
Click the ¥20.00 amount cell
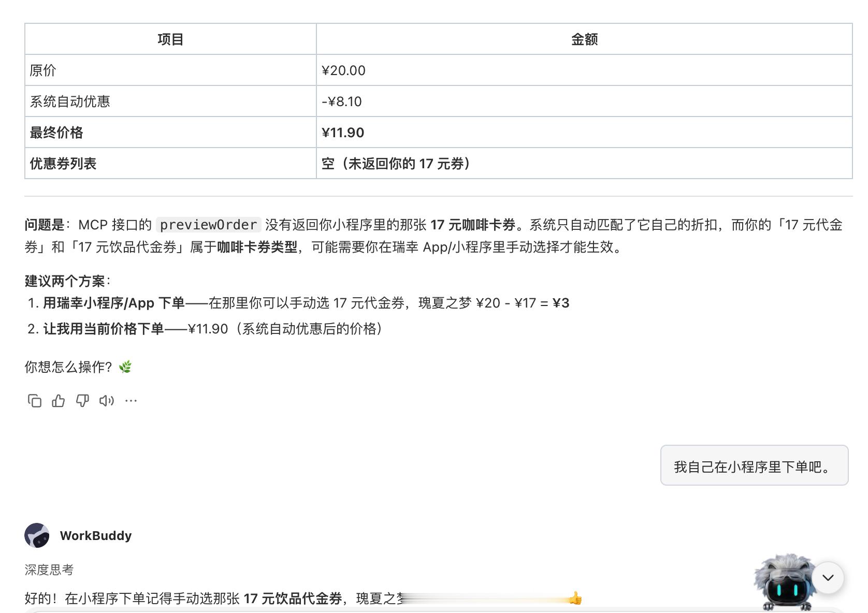pyautogui.click(x=584, y=70)
